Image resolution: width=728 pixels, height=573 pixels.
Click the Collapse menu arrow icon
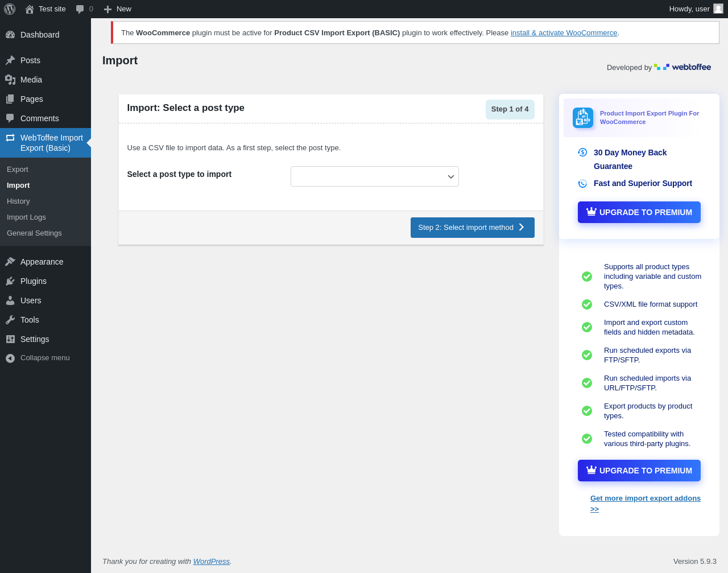pos(10,358)
